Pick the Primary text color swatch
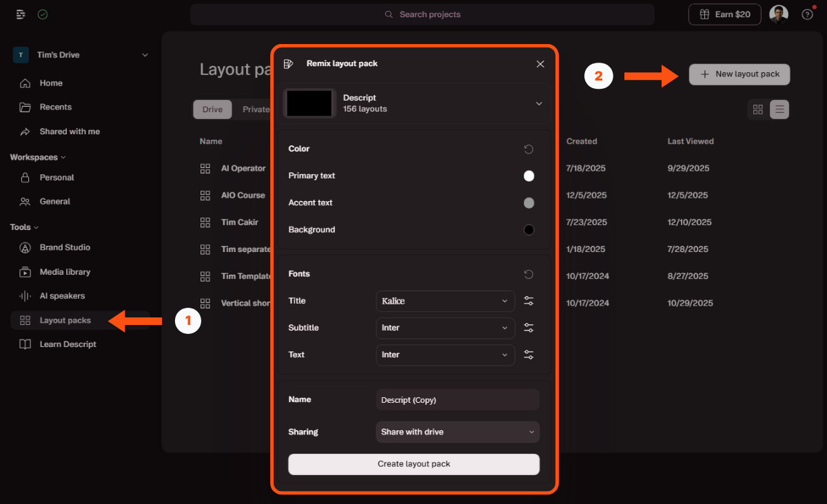827x504 pixels. 529,176
